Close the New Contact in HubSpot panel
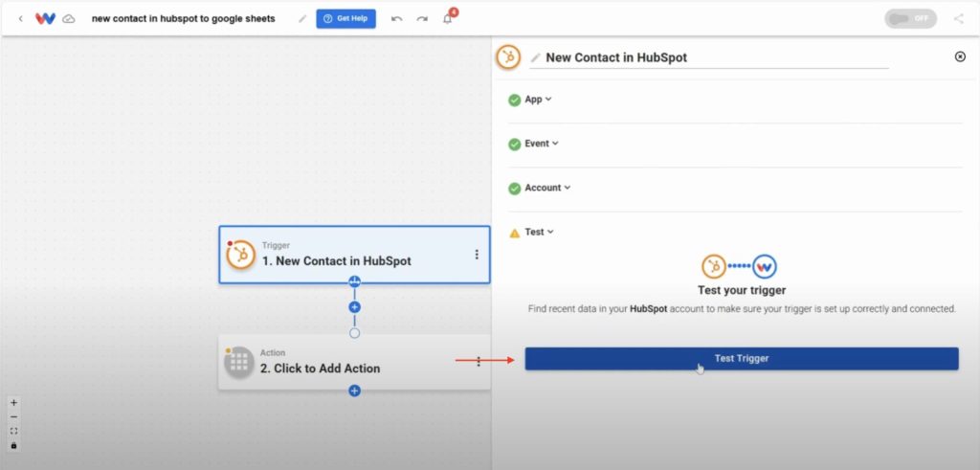 tap(960, 56)
